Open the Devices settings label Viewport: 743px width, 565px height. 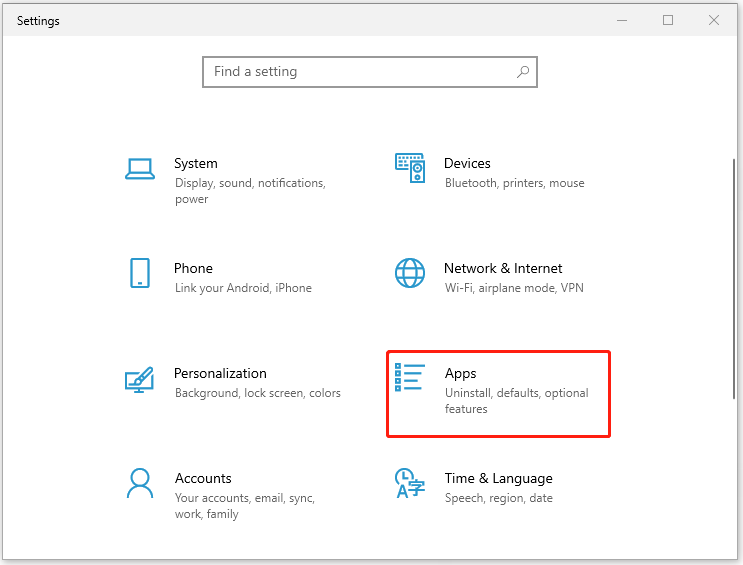(467, 163)
